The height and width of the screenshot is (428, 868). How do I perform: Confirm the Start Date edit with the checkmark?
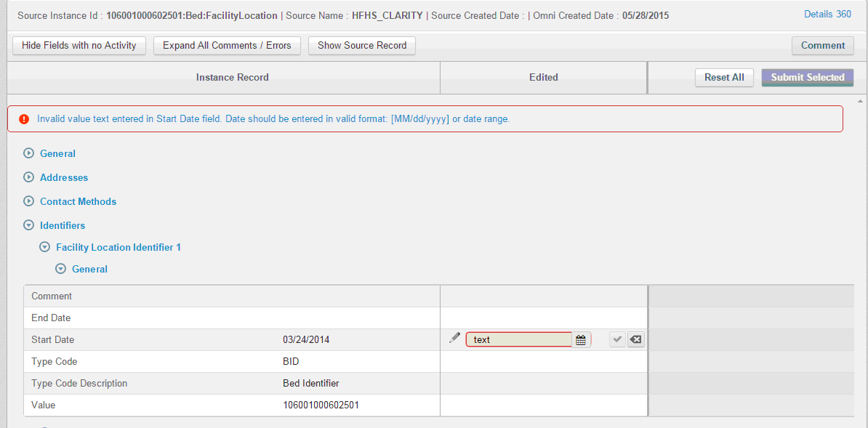[617, 339]
